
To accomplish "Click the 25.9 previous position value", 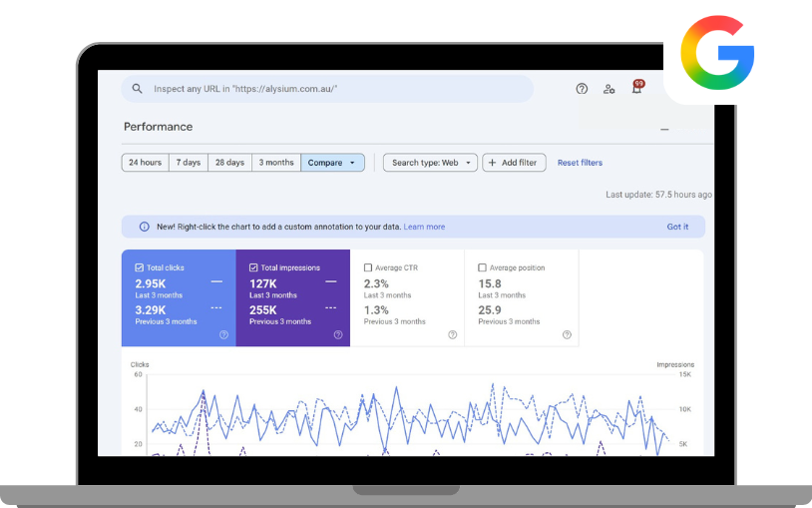I will (x=490, y=310).
